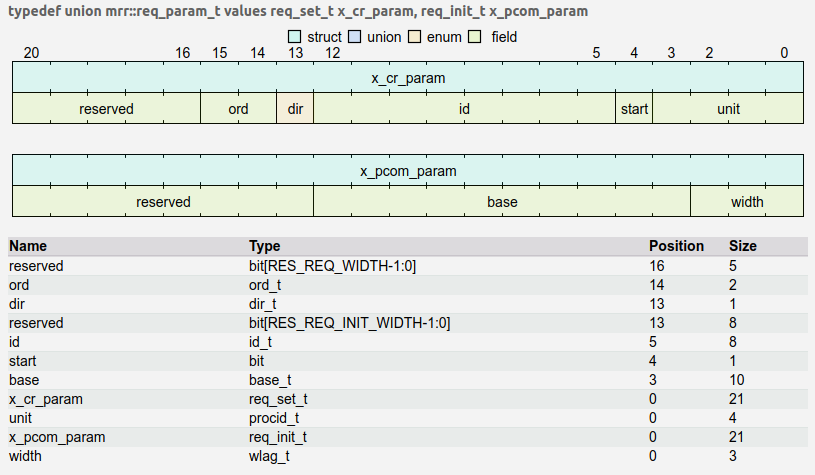Screen dimensions: 815x475
Task: Click the 'width' field cell in diagram
Action: click(x=747, y=201)
